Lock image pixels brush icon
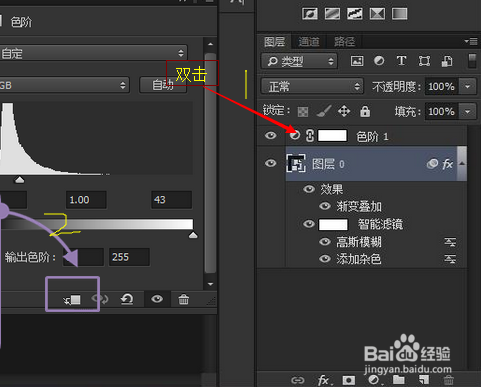The image size is (481, 387). pyautogui.click(x=324, y=111)
